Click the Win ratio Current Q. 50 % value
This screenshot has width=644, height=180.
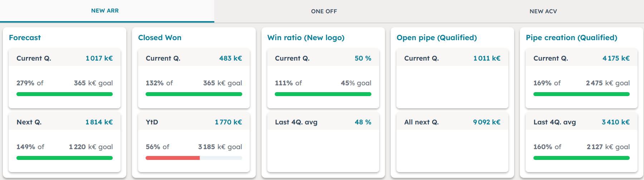point(363,58)
